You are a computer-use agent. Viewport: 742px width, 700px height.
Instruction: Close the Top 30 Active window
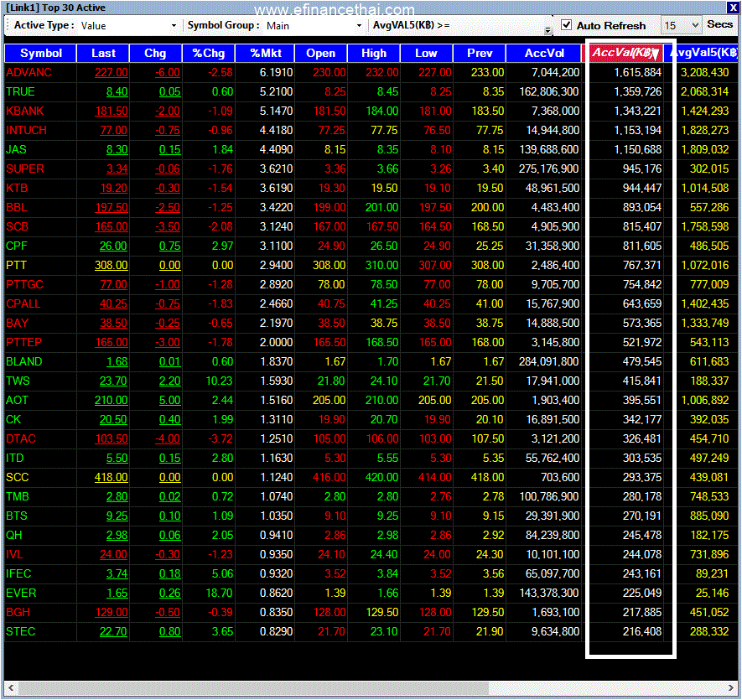pos(733,7)
